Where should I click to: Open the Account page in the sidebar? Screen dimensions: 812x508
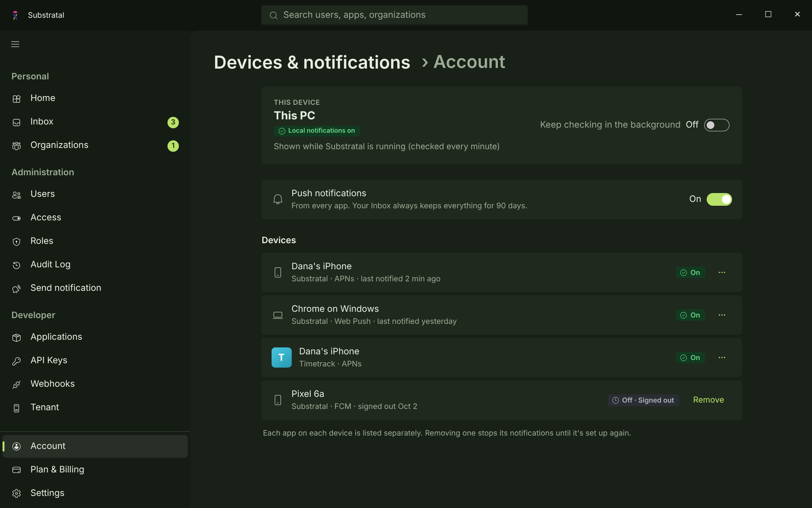coord(95,446)
